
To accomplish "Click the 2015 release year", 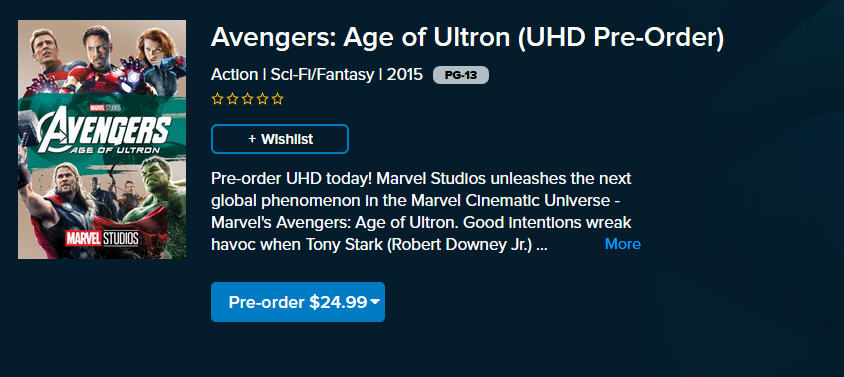I will 405,74.
